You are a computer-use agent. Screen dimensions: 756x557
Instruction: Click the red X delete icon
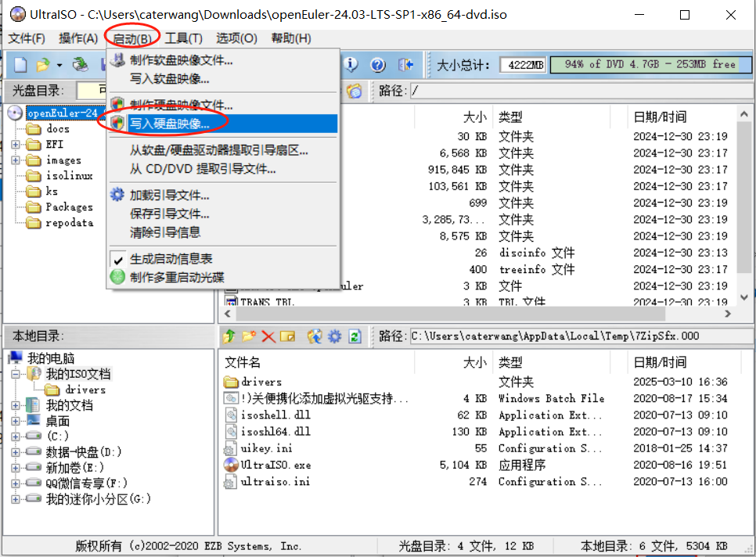268,336
